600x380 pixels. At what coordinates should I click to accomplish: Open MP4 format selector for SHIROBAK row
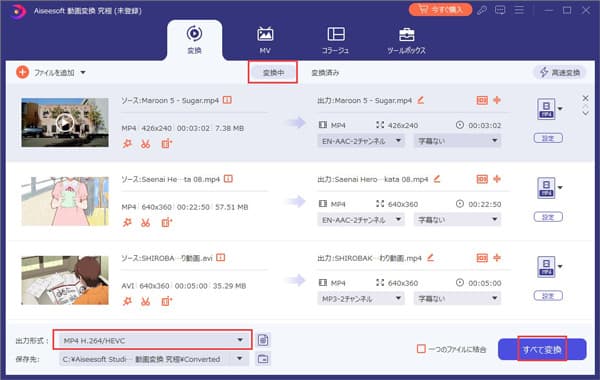pyautogui.click(x=550, y=267)
